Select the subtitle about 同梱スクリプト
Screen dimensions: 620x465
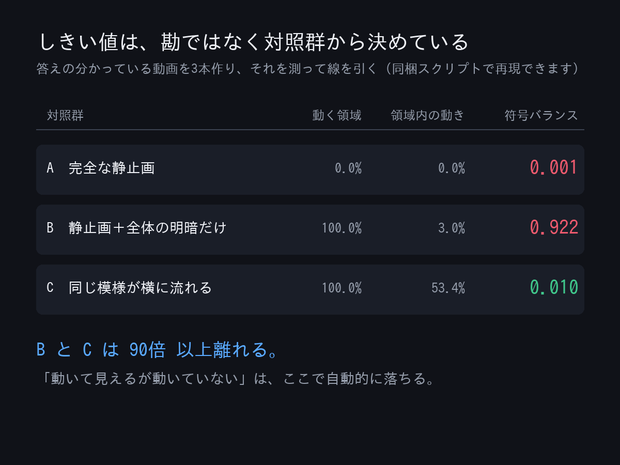pyautogui.click(x=308, y=69)
